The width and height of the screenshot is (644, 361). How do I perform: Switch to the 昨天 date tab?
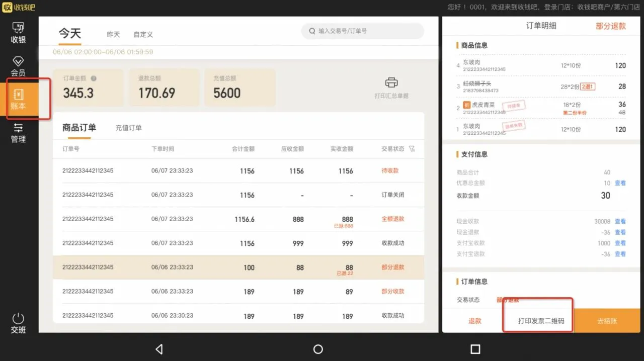(x=113, y=34)
